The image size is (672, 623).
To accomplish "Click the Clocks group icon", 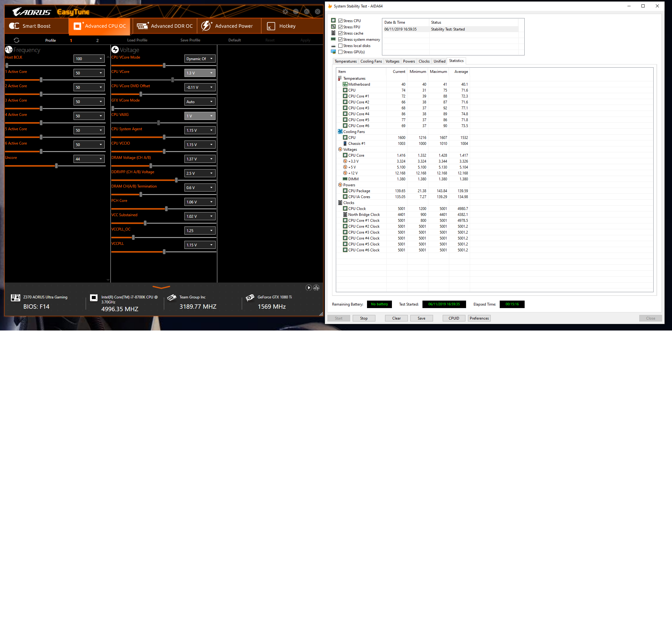I will click(x=340, y=202).
